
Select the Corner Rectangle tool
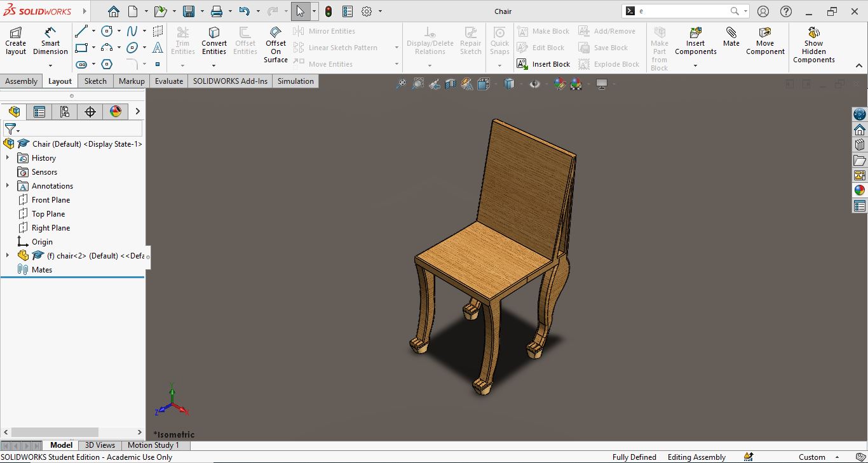click(81, 48)
